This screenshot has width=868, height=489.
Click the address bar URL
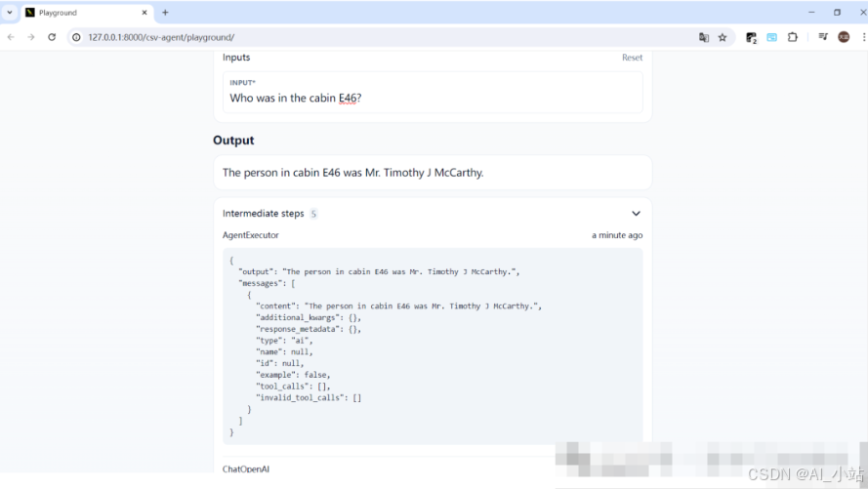point(161,37)
